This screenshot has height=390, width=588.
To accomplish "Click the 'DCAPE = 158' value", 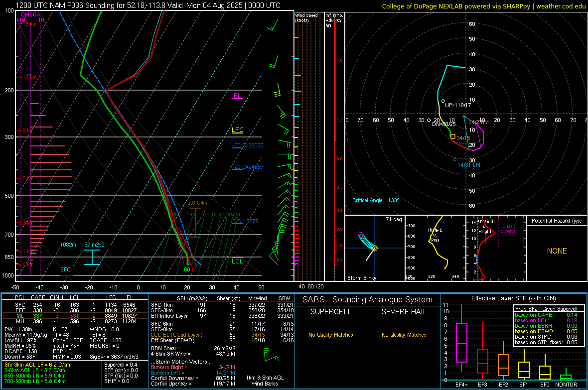I will 21,351.
